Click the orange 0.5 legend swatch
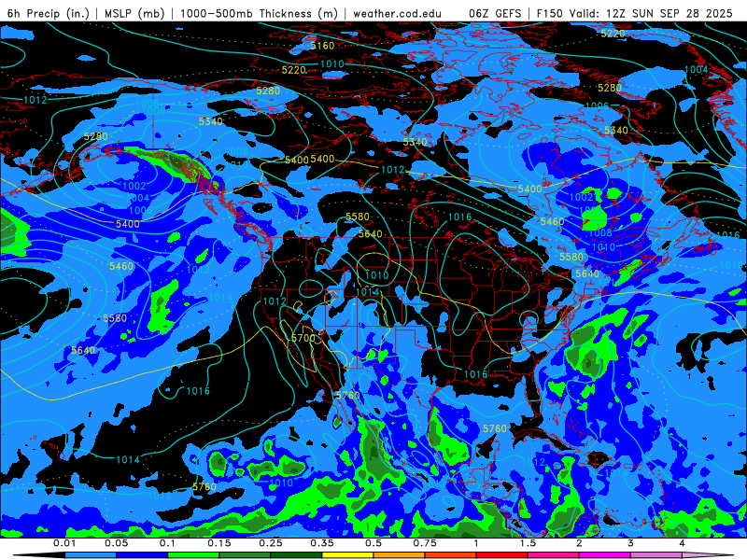Viewport: 747px width, 560px height. pos(400,555)
